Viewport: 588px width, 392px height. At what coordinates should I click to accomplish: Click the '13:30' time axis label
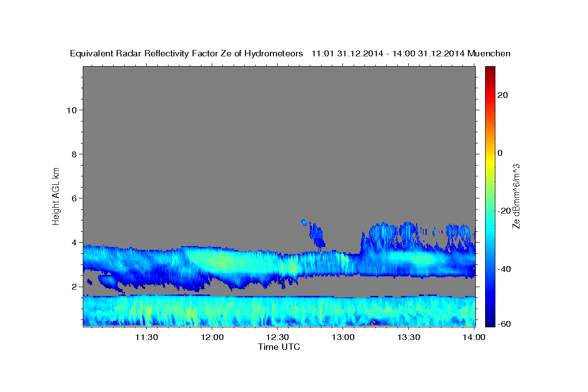tap(409, 337)
